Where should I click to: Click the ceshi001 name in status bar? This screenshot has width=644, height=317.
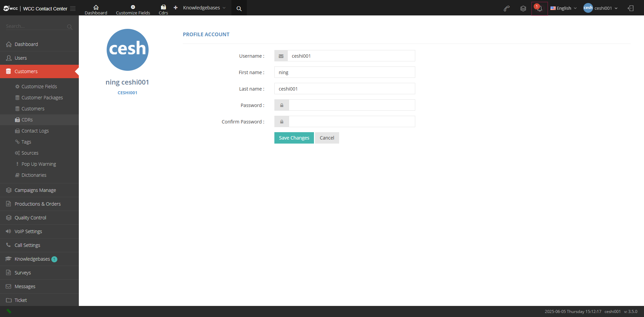tap(612, 312)
